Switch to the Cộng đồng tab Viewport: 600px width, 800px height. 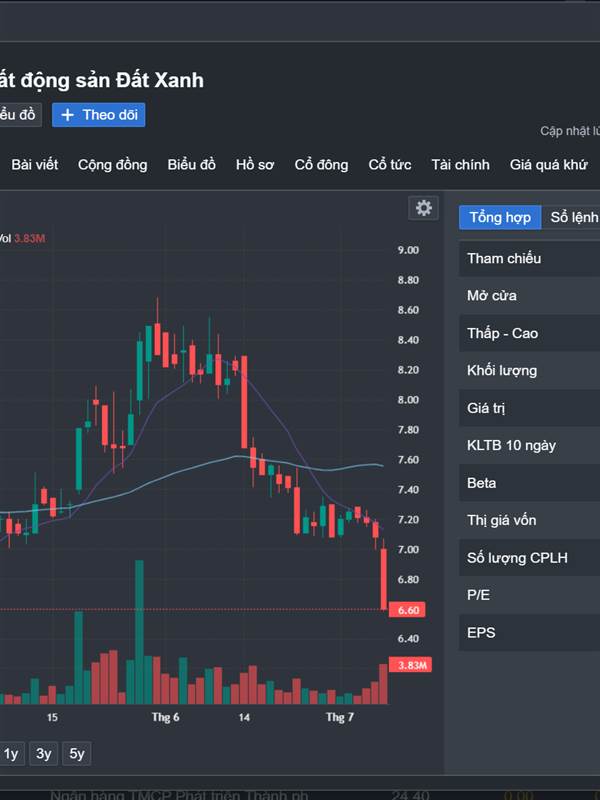[113, 165]
